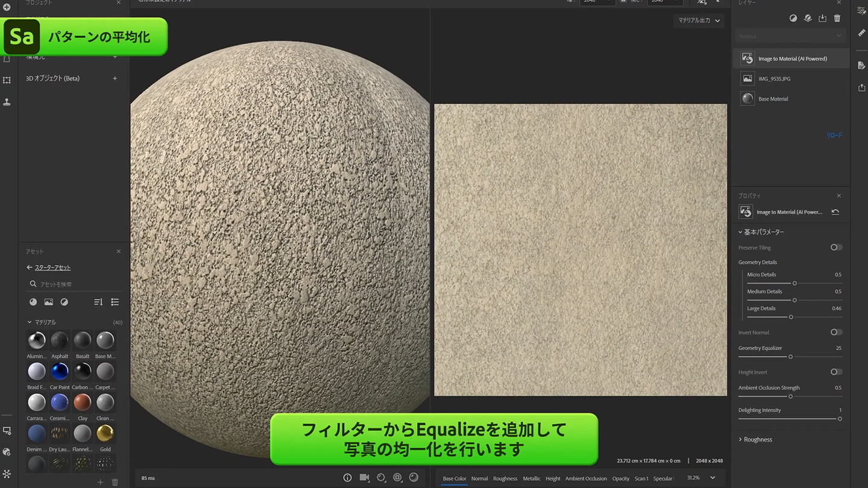Open the camera settings icon in 3D viewport
Viewport: 868px width, 488px height.
[x=364, y=477]
